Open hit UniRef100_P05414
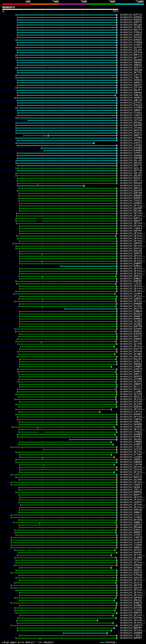Screen dimensions: 146x644 click(x=131, y=32)
